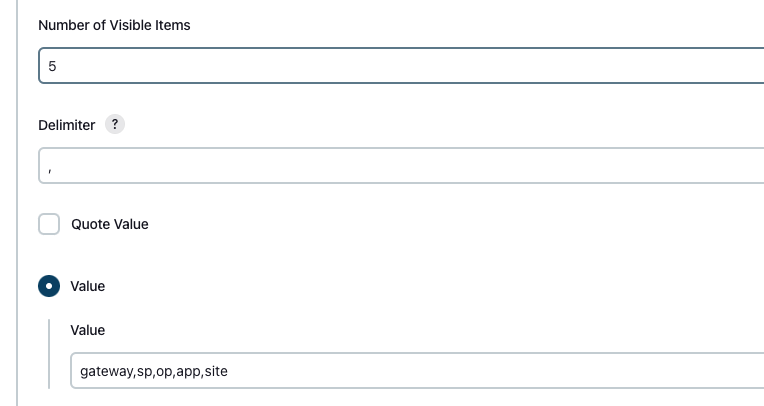Place cursor at comma in Delimiter field
The image size is (764, 406).
pos(50,170)
